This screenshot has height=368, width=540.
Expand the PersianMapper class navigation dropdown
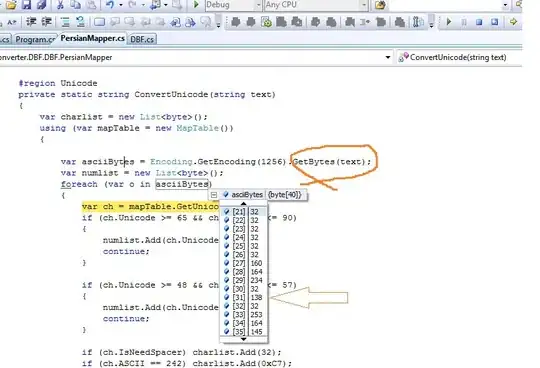click(388, 57)
